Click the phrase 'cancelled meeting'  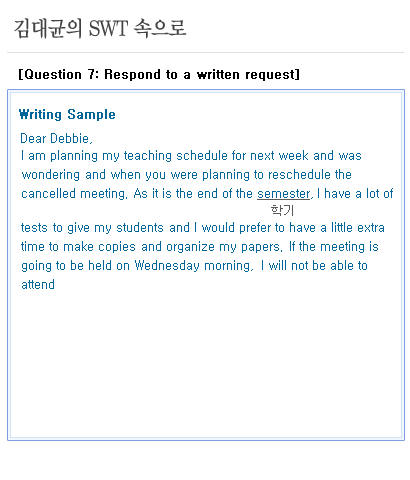74,194
